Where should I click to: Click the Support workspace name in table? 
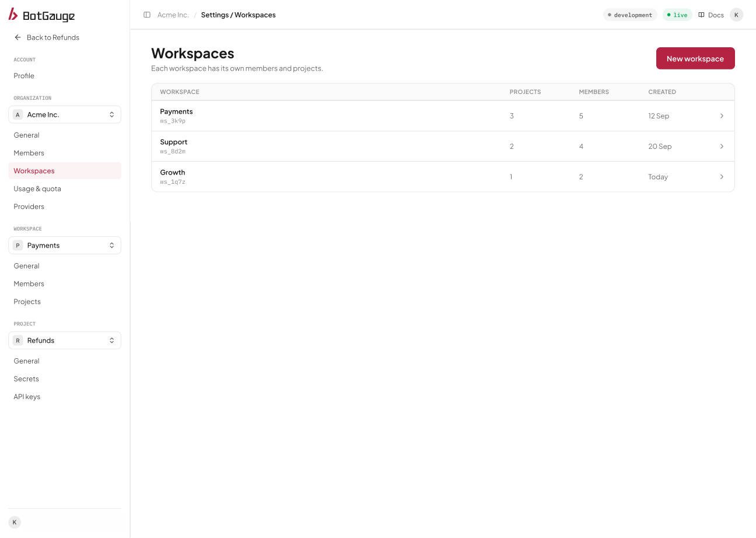[x=174, y=142]
